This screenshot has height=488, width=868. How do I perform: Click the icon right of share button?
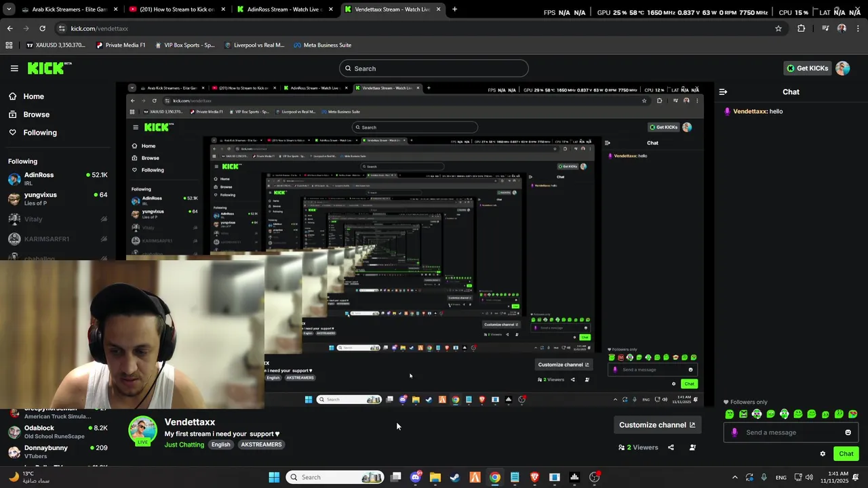692,447
